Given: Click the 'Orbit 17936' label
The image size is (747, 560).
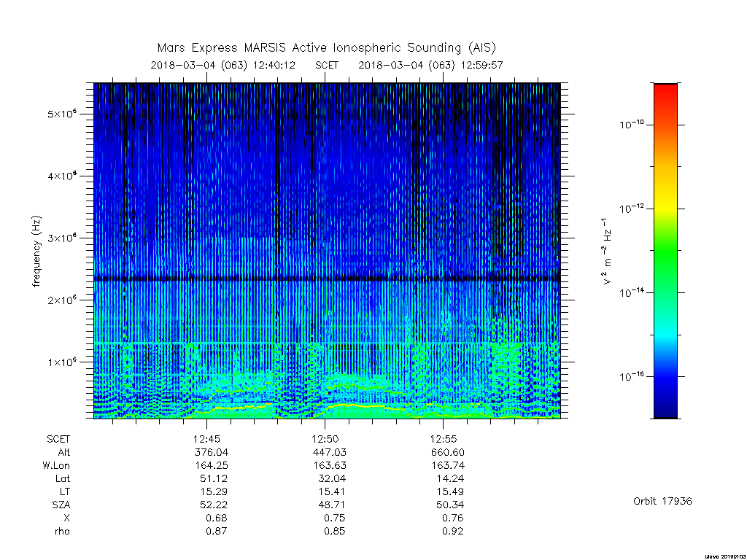Looking at the screenshot, I should point(662,501).
